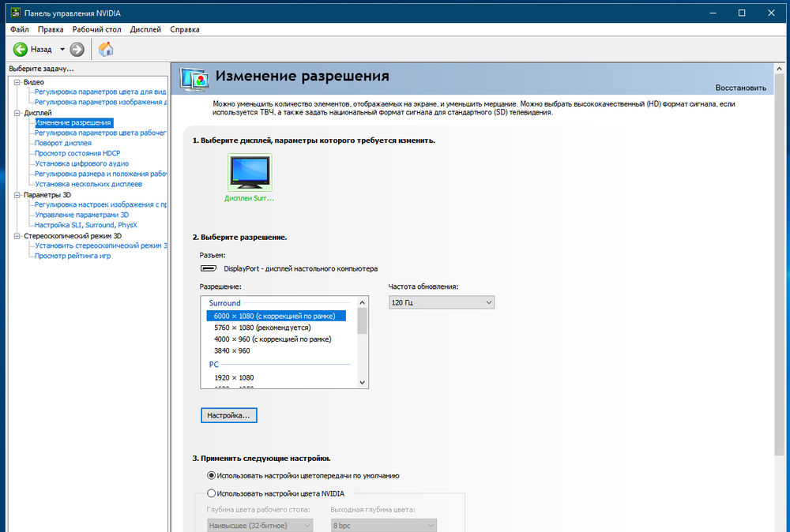
Task: Click the NVIDIA logo in title bar
Action: click(x=16, y=13)
